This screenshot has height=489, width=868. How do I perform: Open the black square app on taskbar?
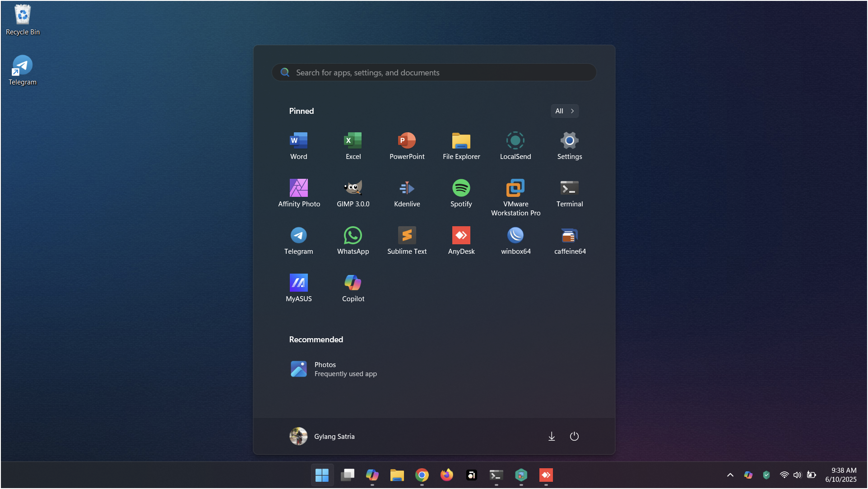[x=471, y=475]
